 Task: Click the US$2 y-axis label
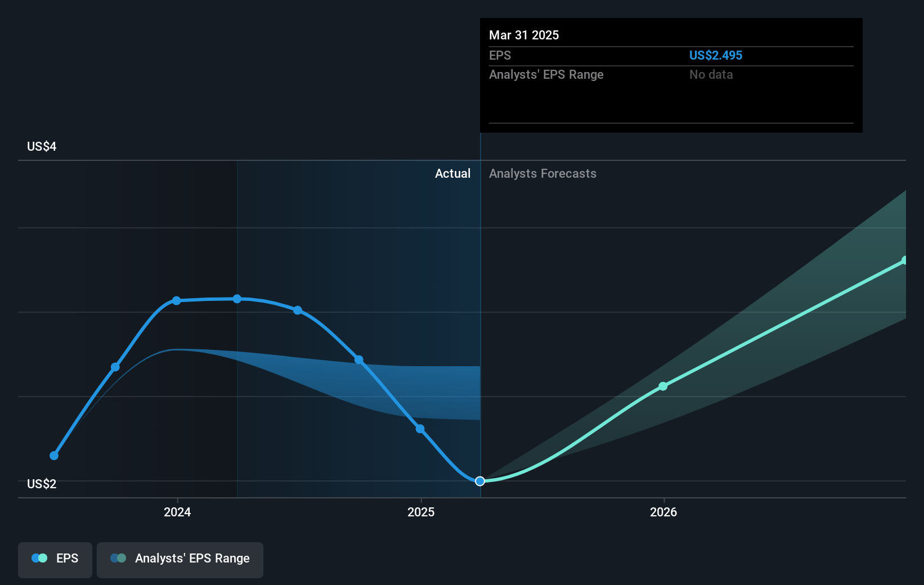click(x=42, y=484)
